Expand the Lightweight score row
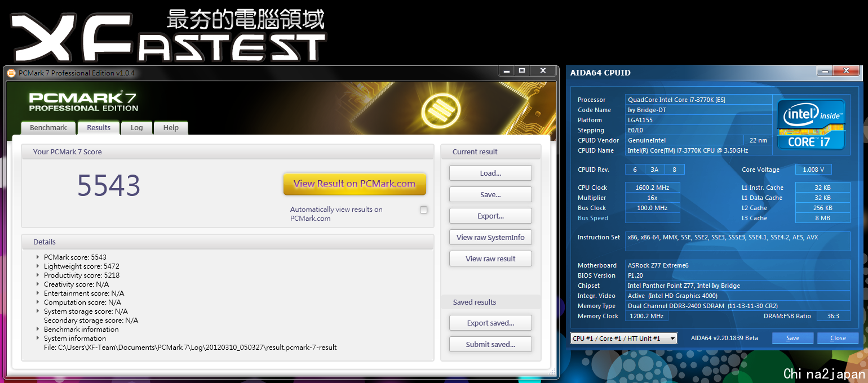 click(38, 266)
